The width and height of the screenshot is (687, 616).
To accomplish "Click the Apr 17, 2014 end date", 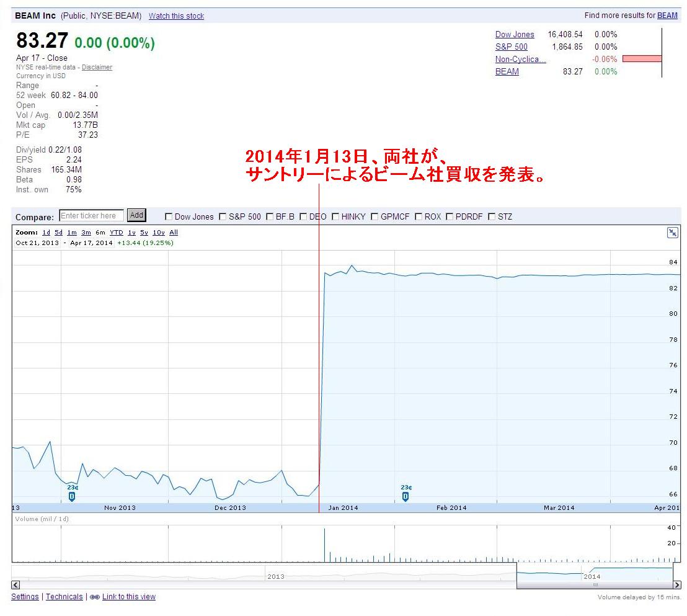I will click(91, 243).
